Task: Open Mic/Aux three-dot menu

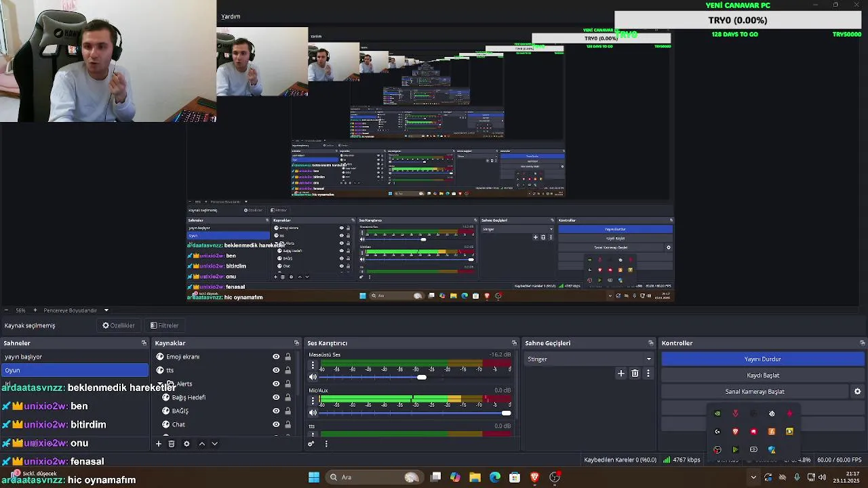Action: (x=313, y=401)
